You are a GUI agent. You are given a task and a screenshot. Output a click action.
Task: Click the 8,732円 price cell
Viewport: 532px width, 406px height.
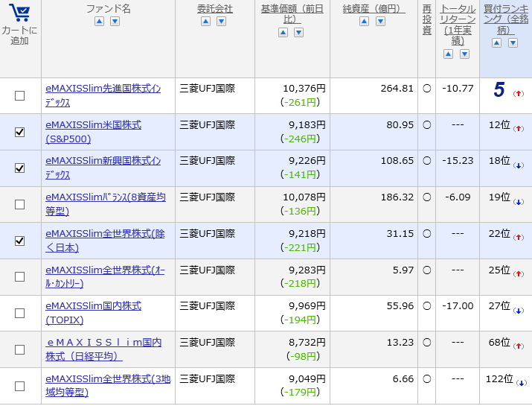(x=307, y=343)
